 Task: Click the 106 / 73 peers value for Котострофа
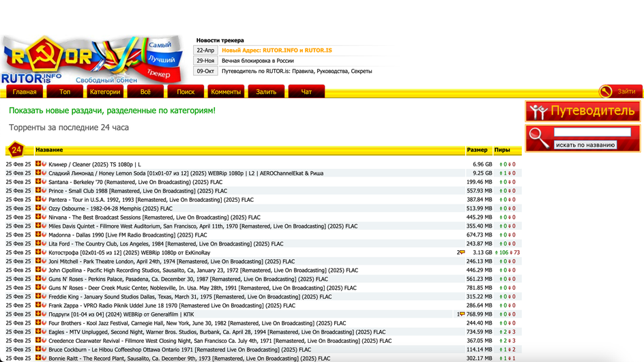coord(508,252)
